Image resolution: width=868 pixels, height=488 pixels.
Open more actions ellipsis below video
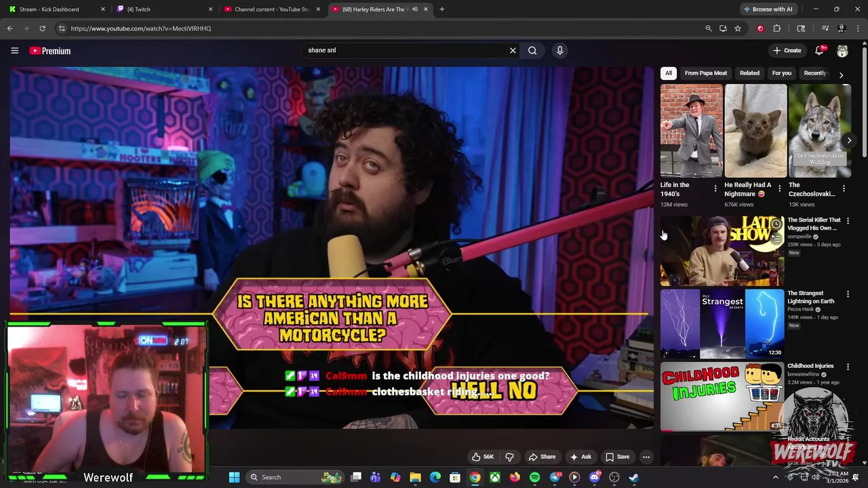[646, 457]
